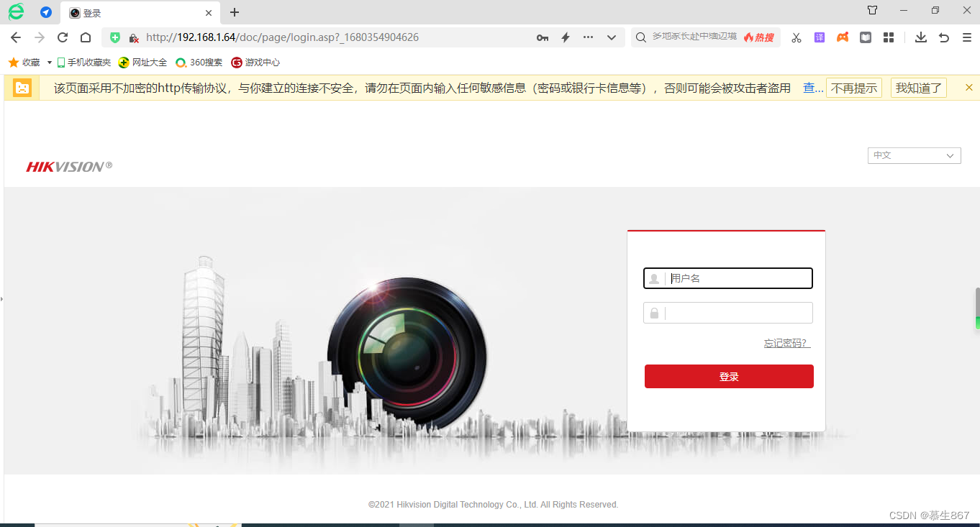Screen dimensions: 980x527
Task: Open the browser main hamburger menu
Action: click(967, 37)
